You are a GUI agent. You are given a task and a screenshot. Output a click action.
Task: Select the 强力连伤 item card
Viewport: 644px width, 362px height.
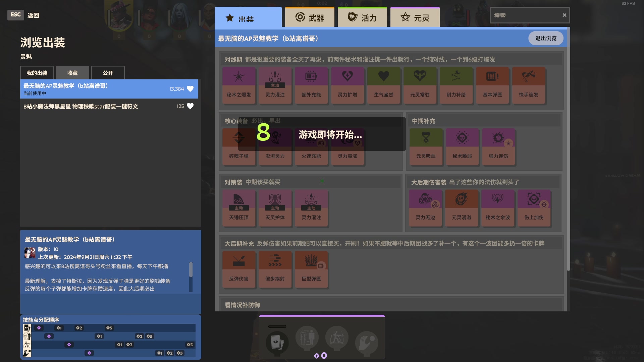click(498, 147)
